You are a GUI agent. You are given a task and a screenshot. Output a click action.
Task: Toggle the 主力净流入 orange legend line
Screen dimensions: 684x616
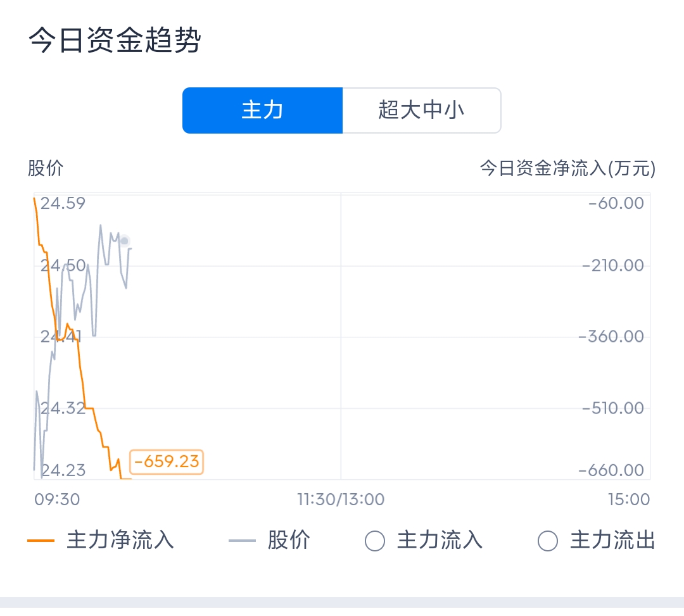[x=101, y=540]
